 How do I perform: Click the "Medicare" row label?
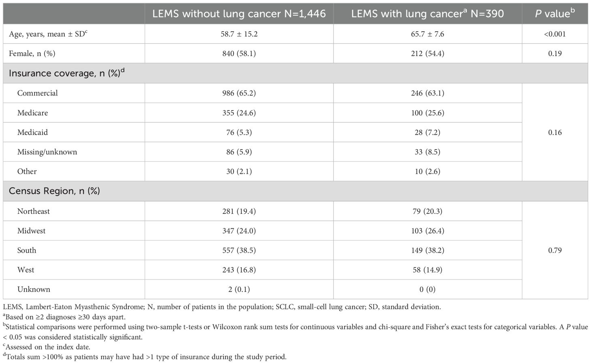(x=32, y=113)
